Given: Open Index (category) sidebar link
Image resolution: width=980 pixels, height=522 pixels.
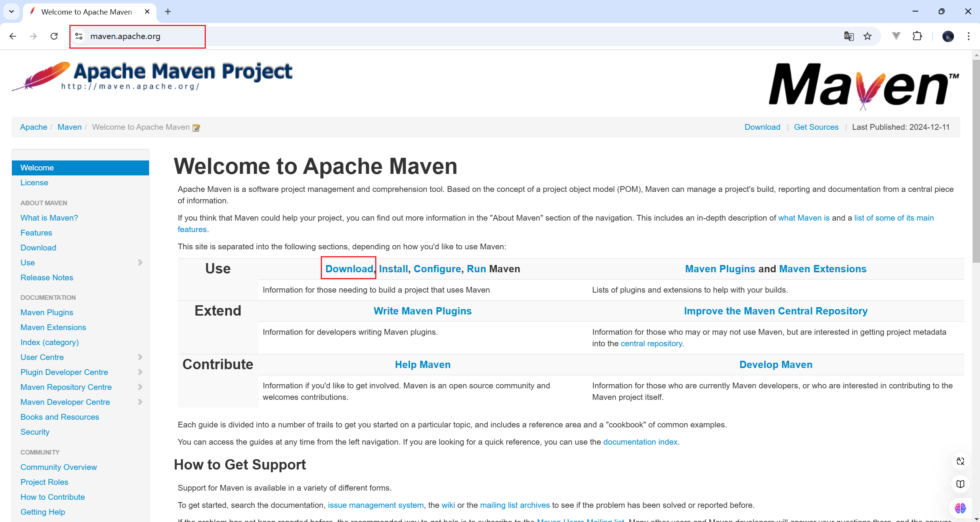Looking at the screenshot, I should click(x=49, y=342).
